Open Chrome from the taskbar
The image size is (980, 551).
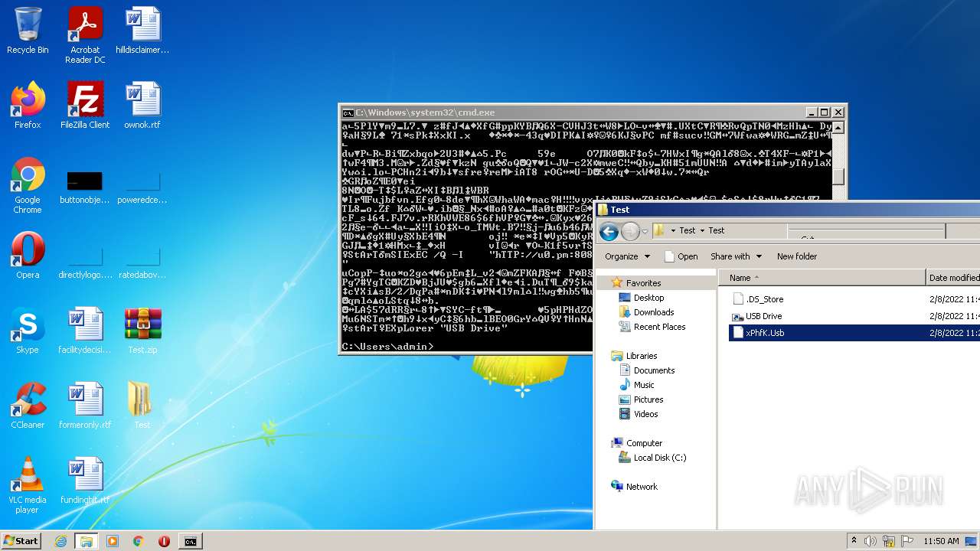click(x=139, y=541)
